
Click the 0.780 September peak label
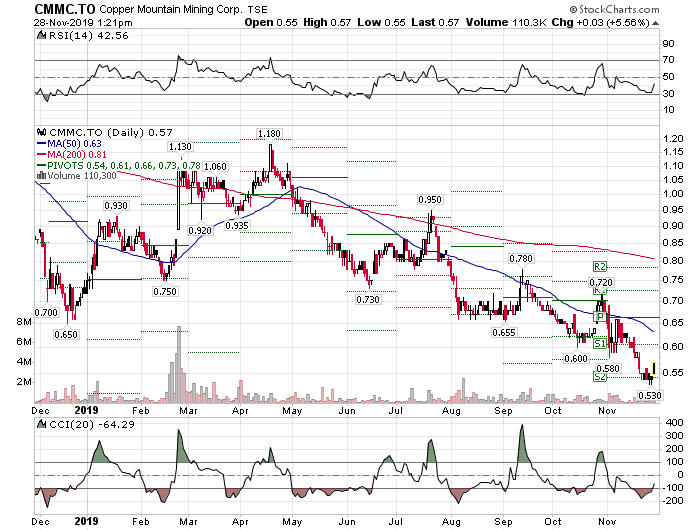pos(521,259)
